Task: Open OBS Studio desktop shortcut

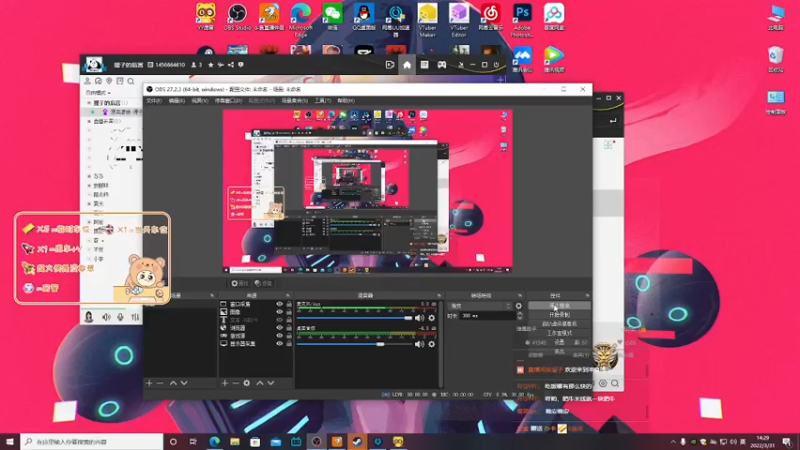Action: coord(237,17)
